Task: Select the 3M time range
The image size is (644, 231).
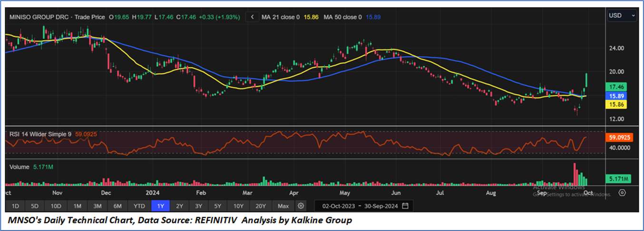Action: [x=98, y=206]
